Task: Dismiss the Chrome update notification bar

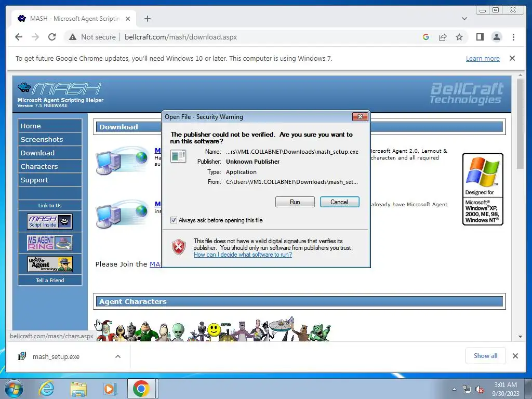Action: tap(512, 58)
